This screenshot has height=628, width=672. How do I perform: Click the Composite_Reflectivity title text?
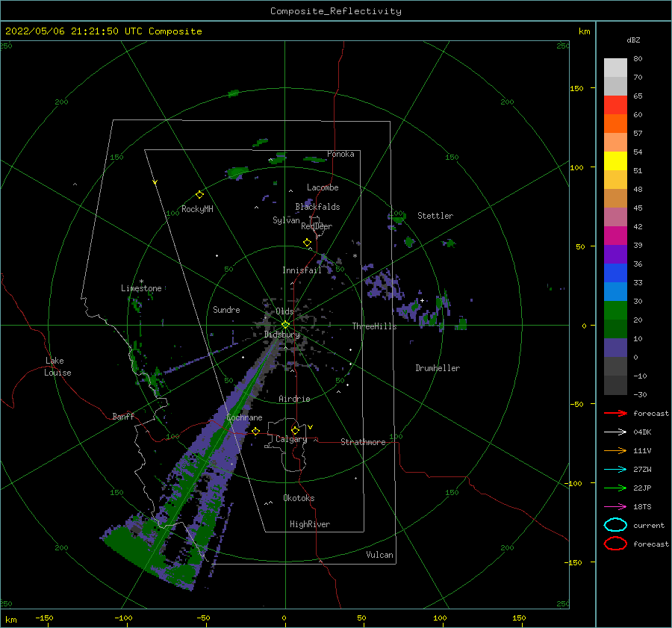pyautogui.click(x=335, y=11)
